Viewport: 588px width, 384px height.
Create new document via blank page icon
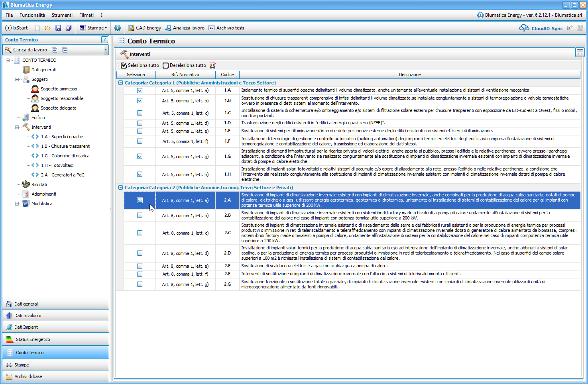(x=37, y=28)
